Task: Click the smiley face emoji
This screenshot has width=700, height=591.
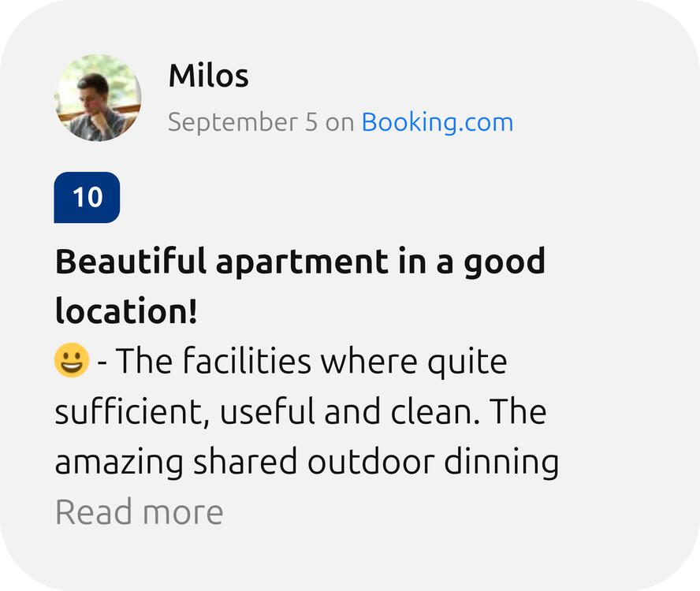Action: (71, 362)
